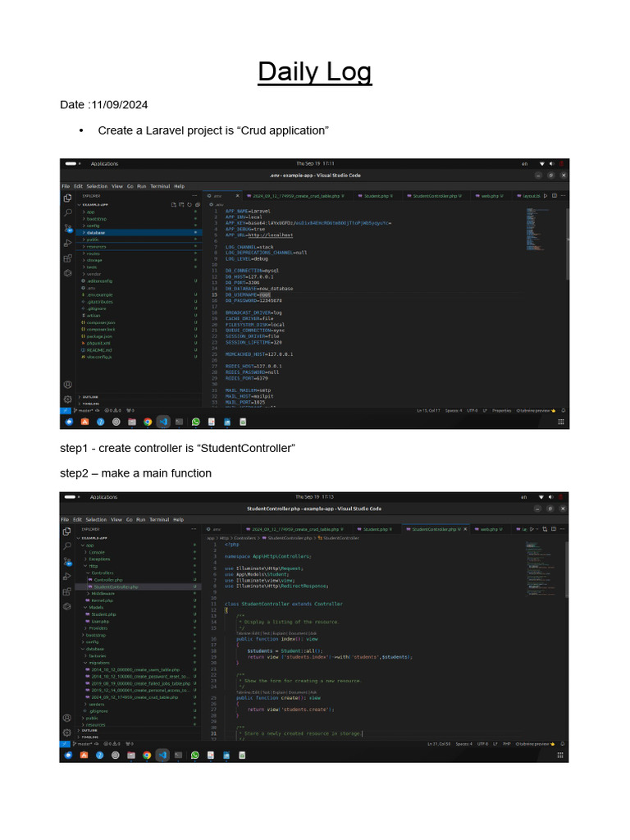Image resolution: width=630 pixels, height=840 pixels.
Task: Click Spaces: 4 in .env window status bar
Action: tap(453, 411)
